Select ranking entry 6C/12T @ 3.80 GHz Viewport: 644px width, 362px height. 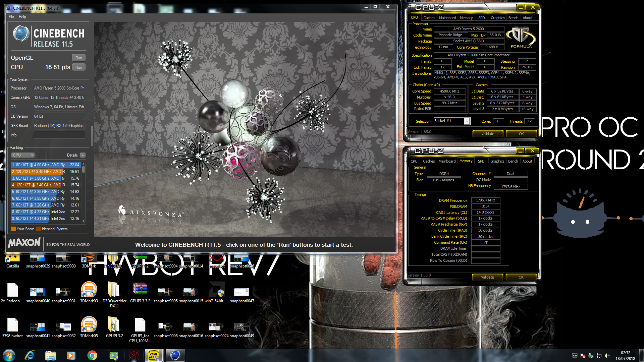(x=46, y=178)
